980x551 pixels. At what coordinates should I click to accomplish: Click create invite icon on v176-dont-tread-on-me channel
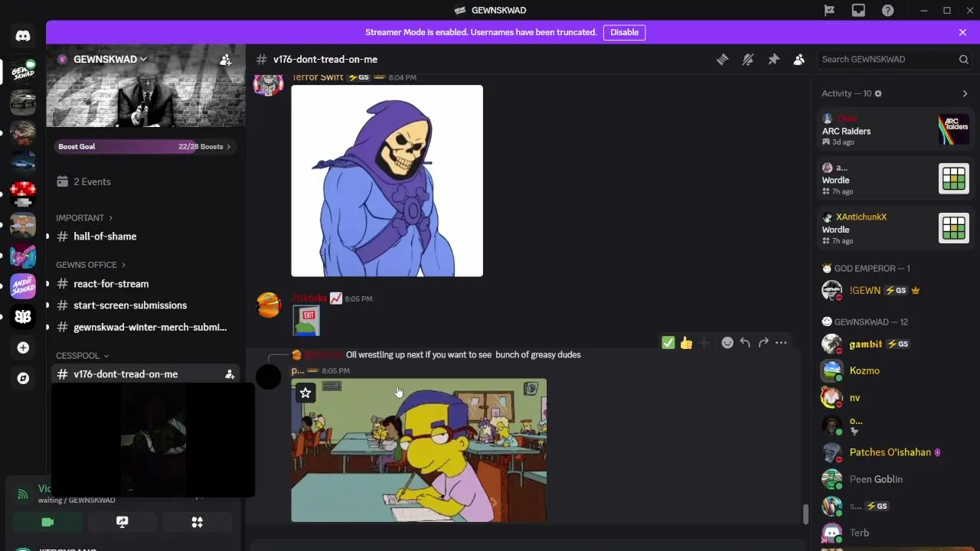click(229, 374)
